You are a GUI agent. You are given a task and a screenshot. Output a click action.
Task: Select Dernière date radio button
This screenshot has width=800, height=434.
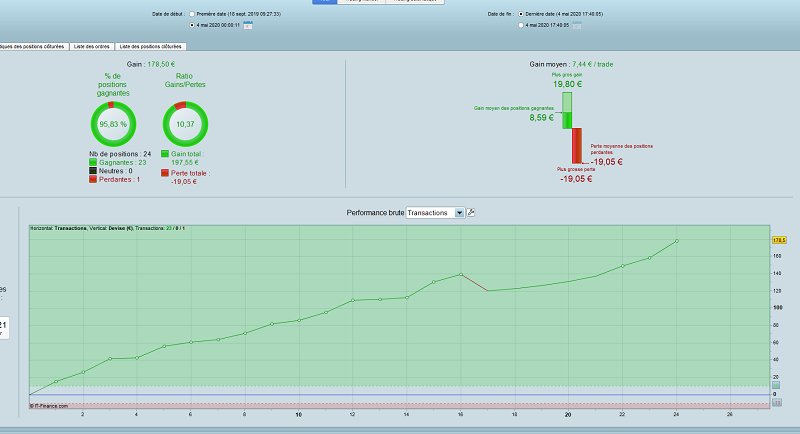pos(521,14)
